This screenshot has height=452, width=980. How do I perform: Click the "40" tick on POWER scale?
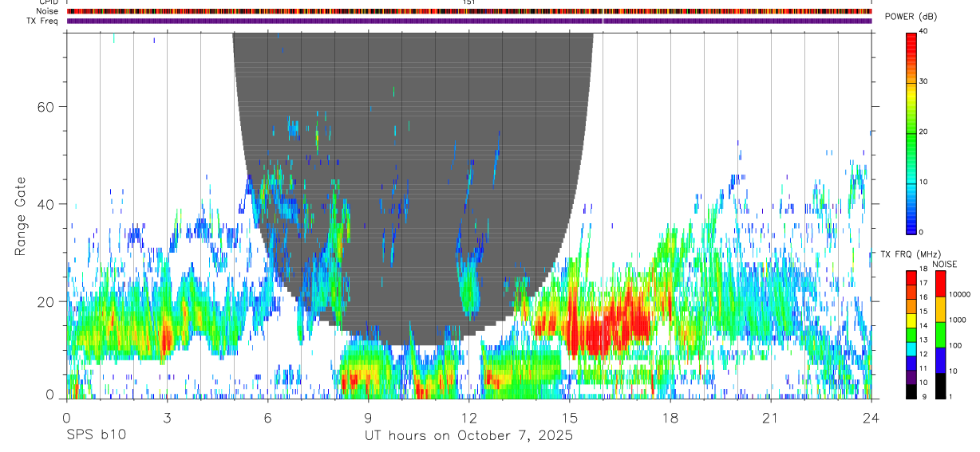pos(923,32)
